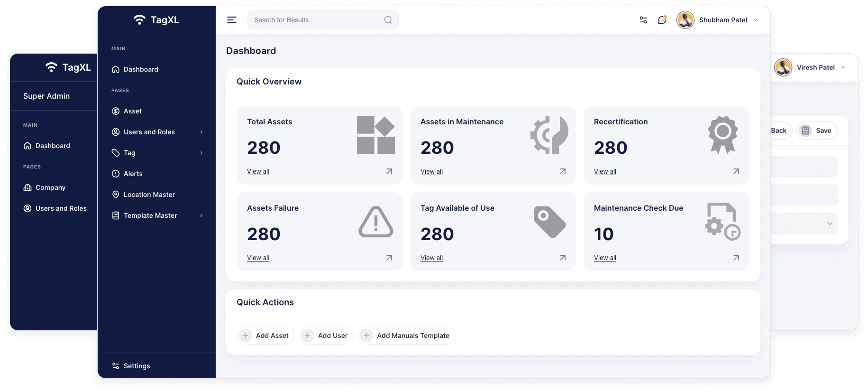Click the Add Manuals Template button
Viewport: 868px width, 392px height.
coord(406,336)
